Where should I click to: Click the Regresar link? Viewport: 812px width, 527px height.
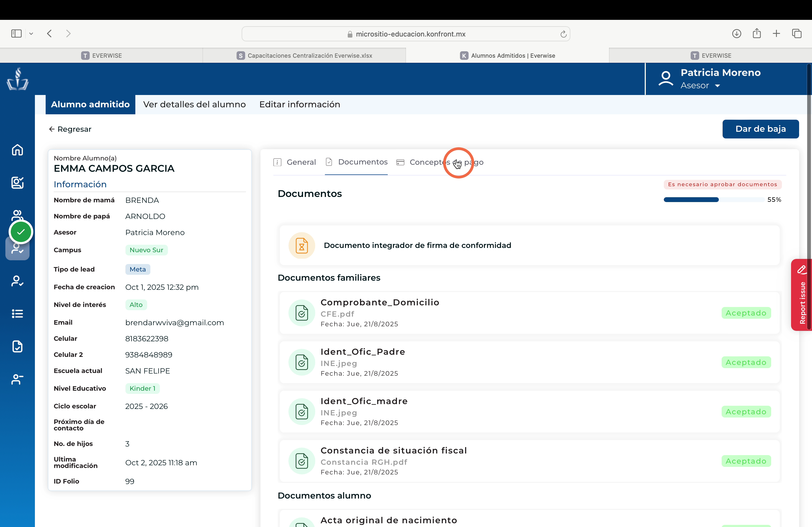click(70, 129)
